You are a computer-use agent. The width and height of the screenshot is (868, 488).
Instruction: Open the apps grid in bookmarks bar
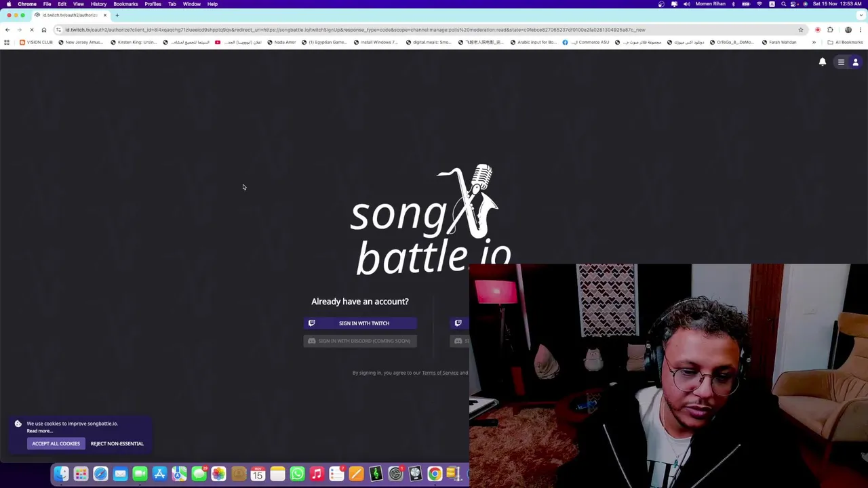[x=7, y=42]
